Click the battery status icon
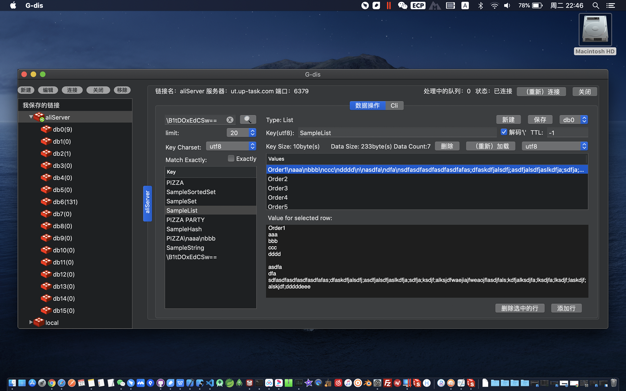Viewport: 626px width, 391px height. pyautogui.click(x=537, y=6)
